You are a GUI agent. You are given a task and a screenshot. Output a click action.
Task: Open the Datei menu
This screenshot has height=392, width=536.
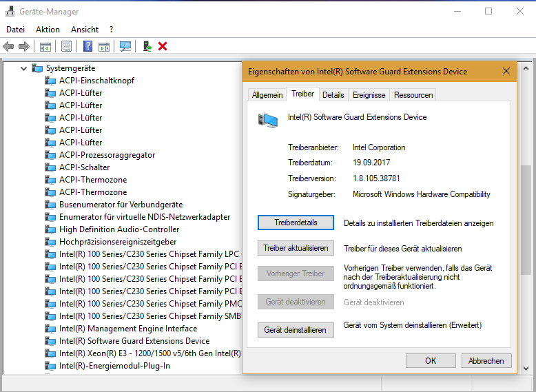(15, 30)
